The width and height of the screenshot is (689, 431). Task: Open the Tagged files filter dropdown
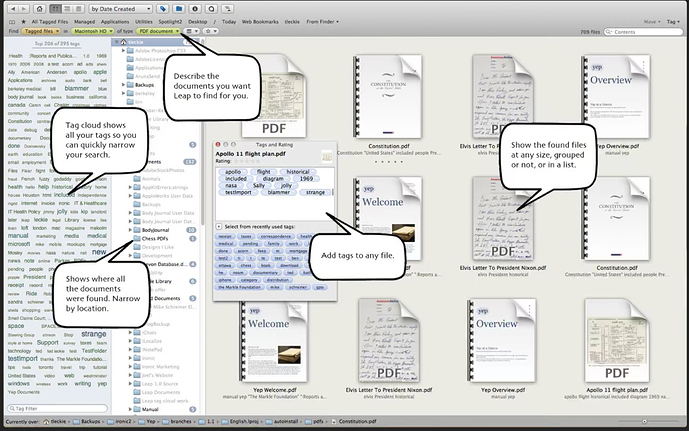point(41,31)
